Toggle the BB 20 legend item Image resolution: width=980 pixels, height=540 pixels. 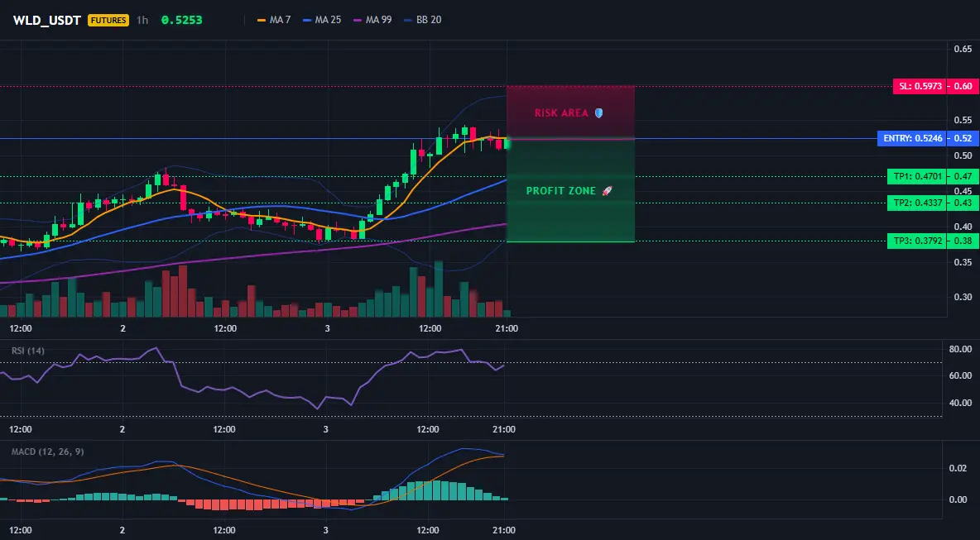click(x=422, y=20)
